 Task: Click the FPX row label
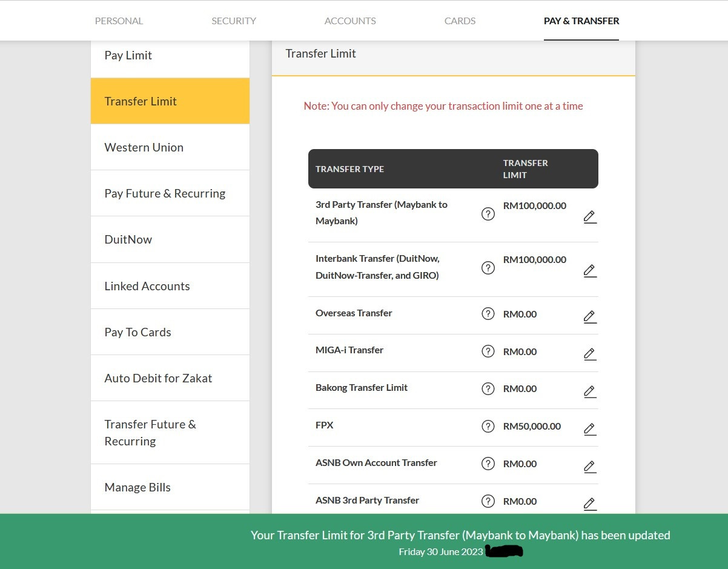[x=325, y=425]
